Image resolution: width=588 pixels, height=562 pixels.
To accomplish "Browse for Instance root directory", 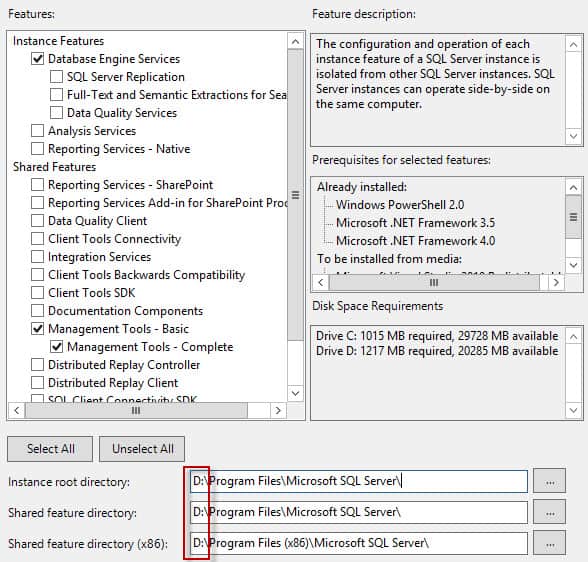I will [550, 481].
